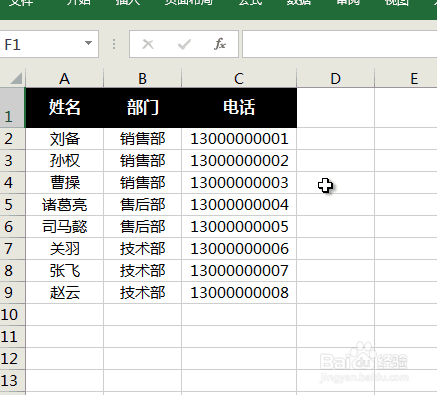Image resolution: width=437 pixels, height=395 pixels.
Task: Select row 4 header
Action: click(x=12, y=183)
